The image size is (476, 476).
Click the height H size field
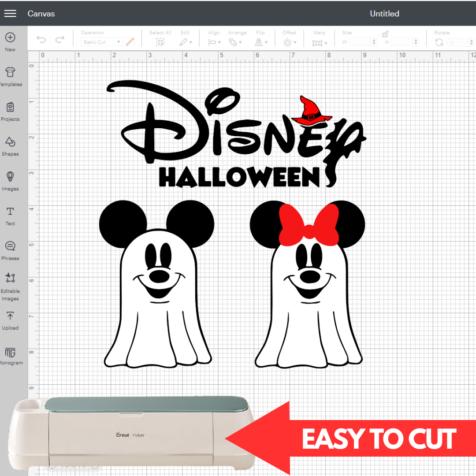pyautogui.click(x=402, y=42)
